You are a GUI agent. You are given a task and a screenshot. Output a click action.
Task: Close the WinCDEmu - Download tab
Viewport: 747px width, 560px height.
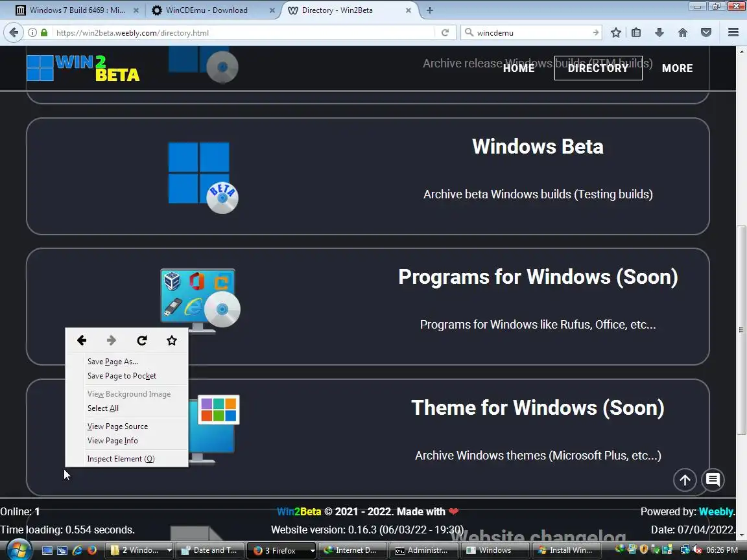click(272, 10)
